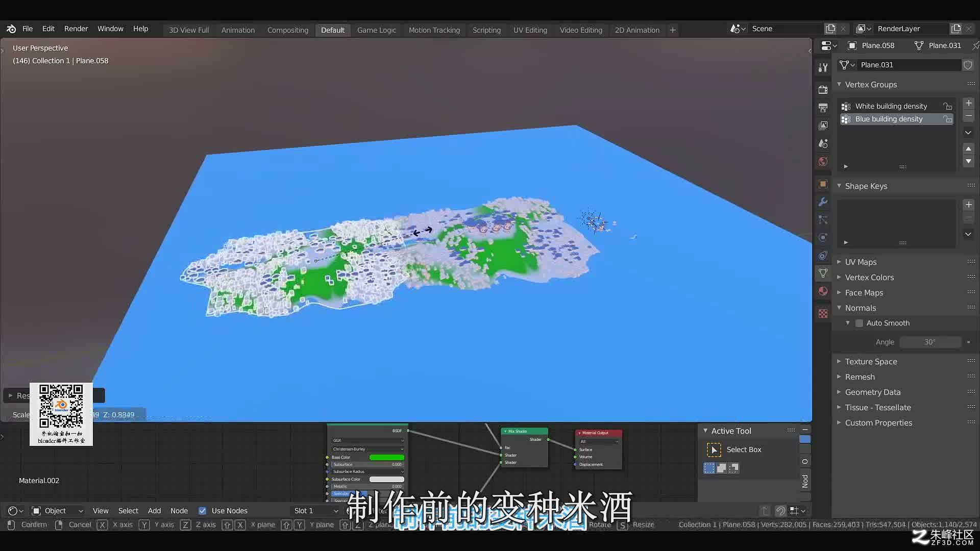Open the node editor View menu
The image size is (980, 551).
tap(101, 511)
